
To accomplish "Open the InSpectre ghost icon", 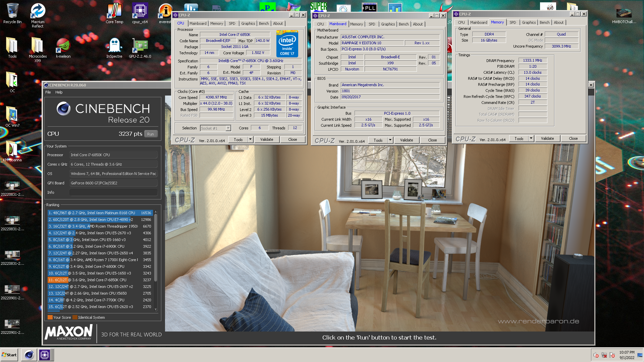I will coord(114,48).
